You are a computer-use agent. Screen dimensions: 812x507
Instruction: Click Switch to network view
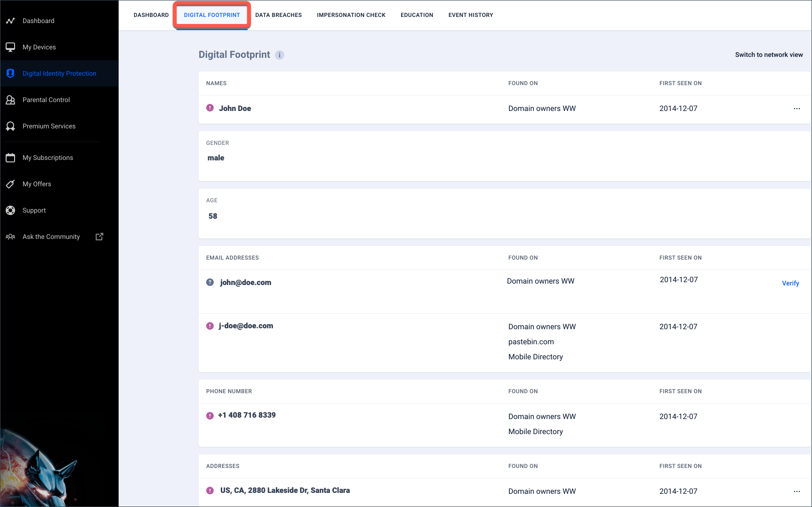click(769, 55)
